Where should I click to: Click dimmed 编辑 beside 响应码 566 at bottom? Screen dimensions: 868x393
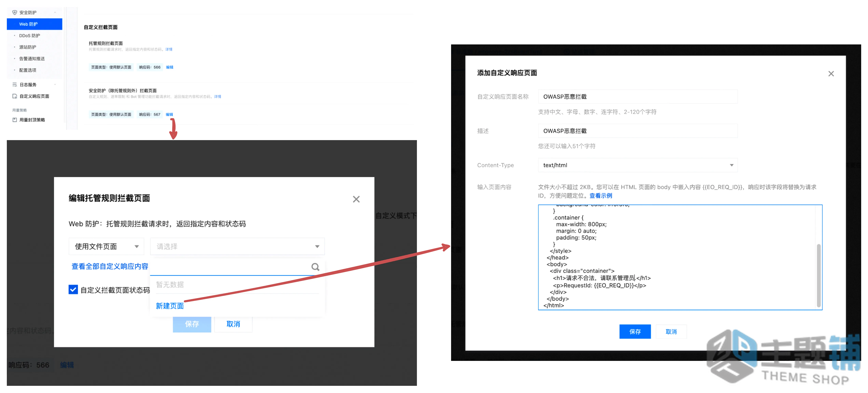(67, 365)
